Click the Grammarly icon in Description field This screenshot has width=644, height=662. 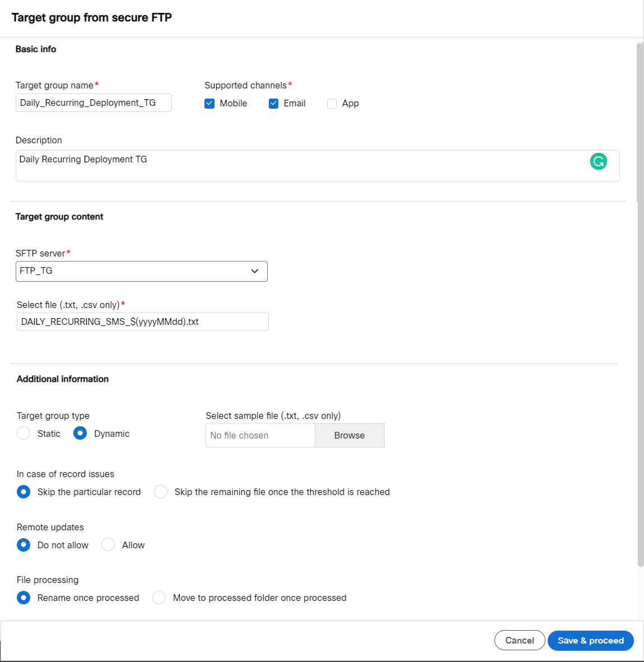[x=598, y=161]
